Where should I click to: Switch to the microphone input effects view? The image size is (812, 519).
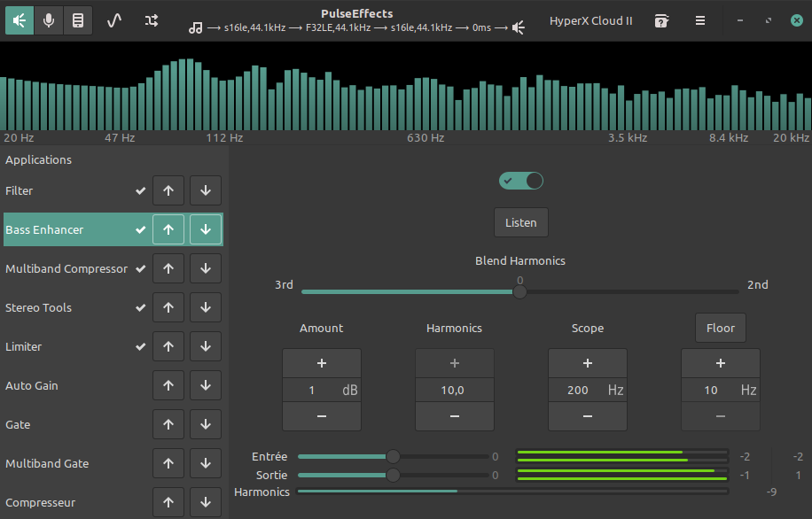click(x=49, y=20)
